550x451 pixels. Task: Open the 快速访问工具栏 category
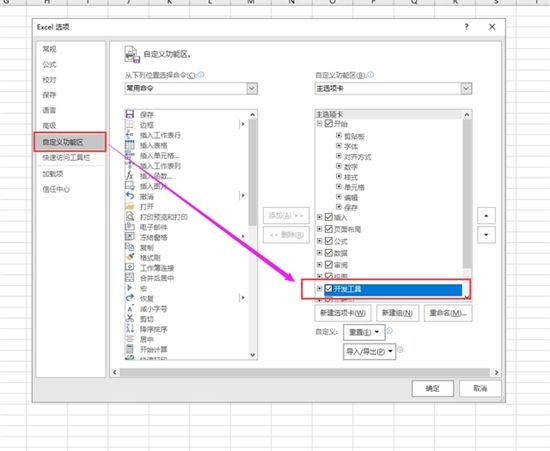(66, 158)
